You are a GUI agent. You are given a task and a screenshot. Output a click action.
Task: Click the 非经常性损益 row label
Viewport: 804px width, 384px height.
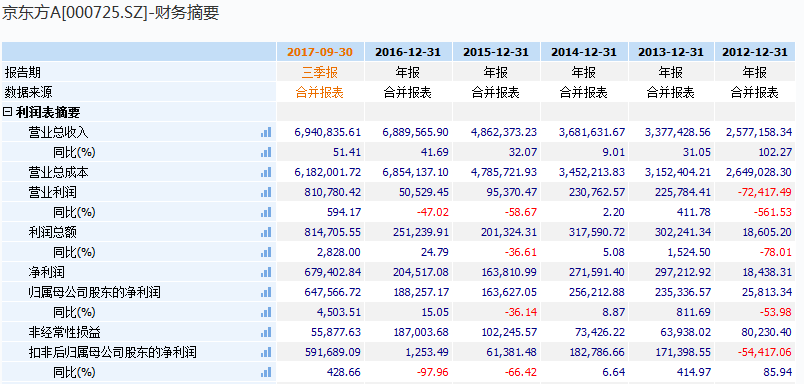pos(65,332)
